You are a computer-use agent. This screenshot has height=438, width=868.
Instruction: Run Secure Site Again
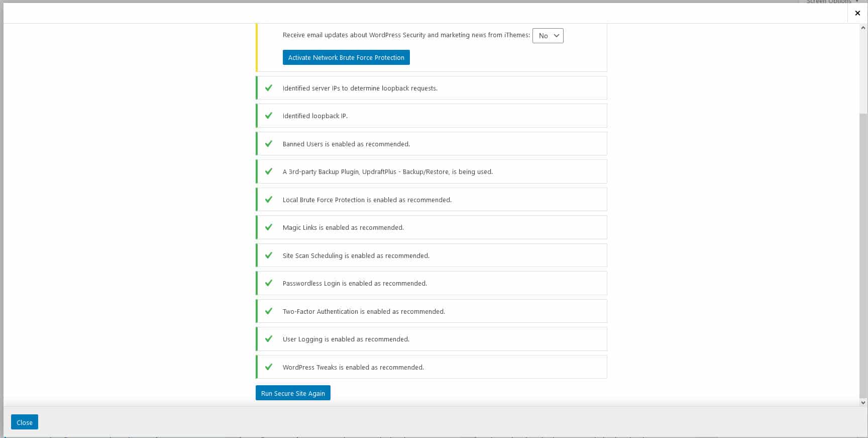(293, 393)
